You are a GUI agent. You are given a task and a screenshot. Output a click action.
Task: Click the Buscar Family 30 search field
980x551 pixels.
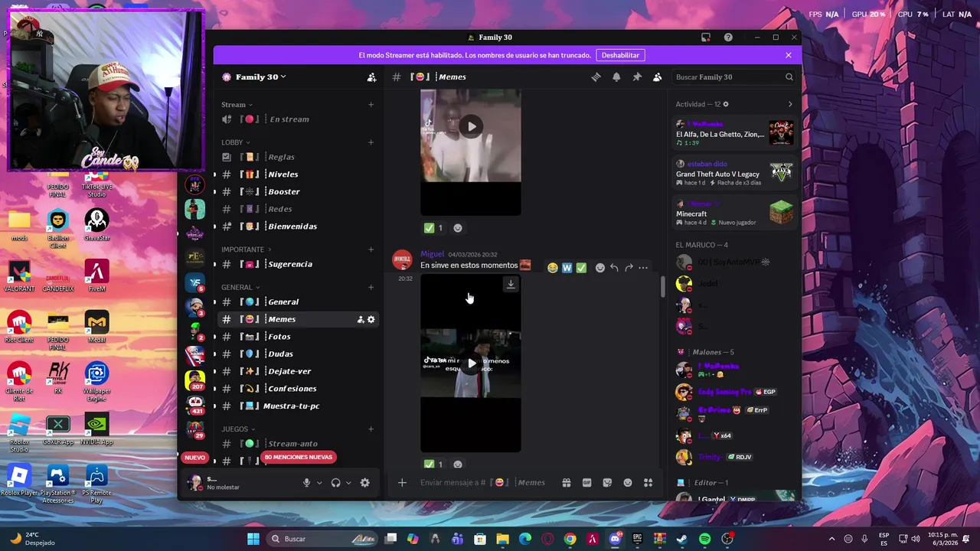734,77
